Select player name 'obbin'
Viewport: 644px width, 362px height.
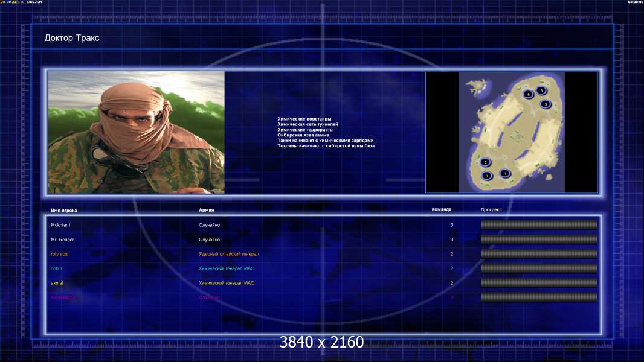pos(56,268)
